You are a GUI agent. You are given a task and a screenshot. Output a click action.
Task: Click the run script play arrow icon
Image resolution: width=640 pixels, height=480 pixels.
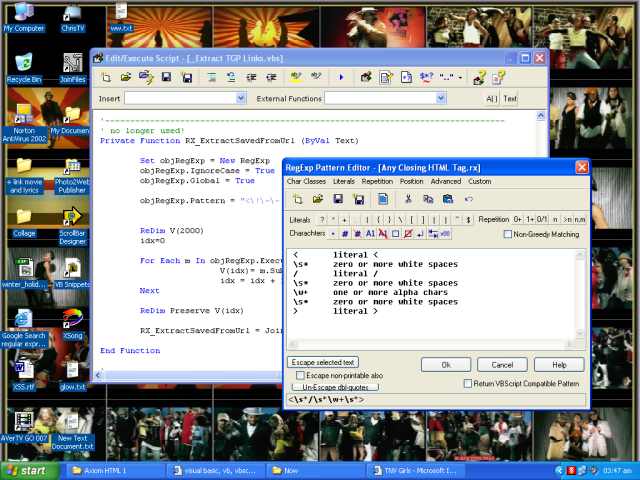(x=341, y=77)
